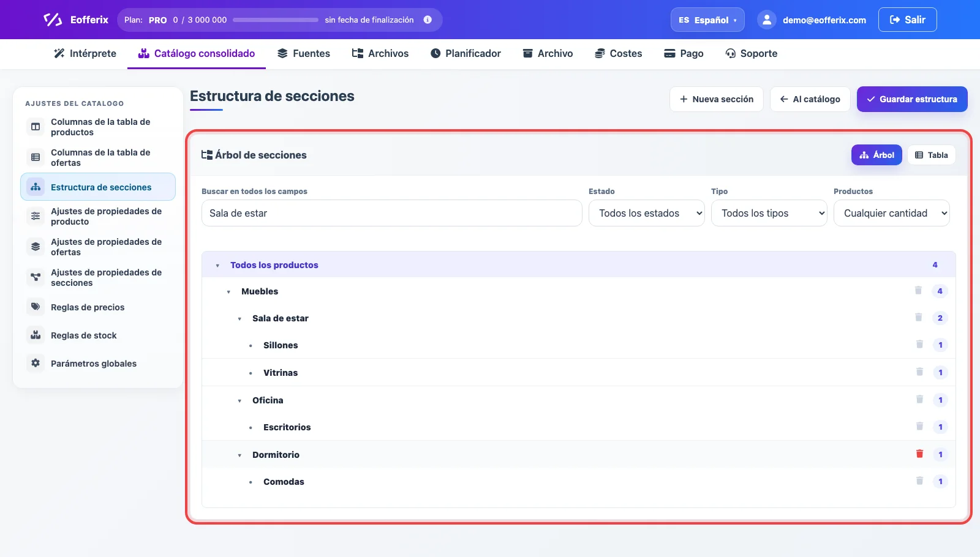The image size is (980, 557).
Task: Click the red trash icon for Dormitorio
Action: (x=919, y=454)
